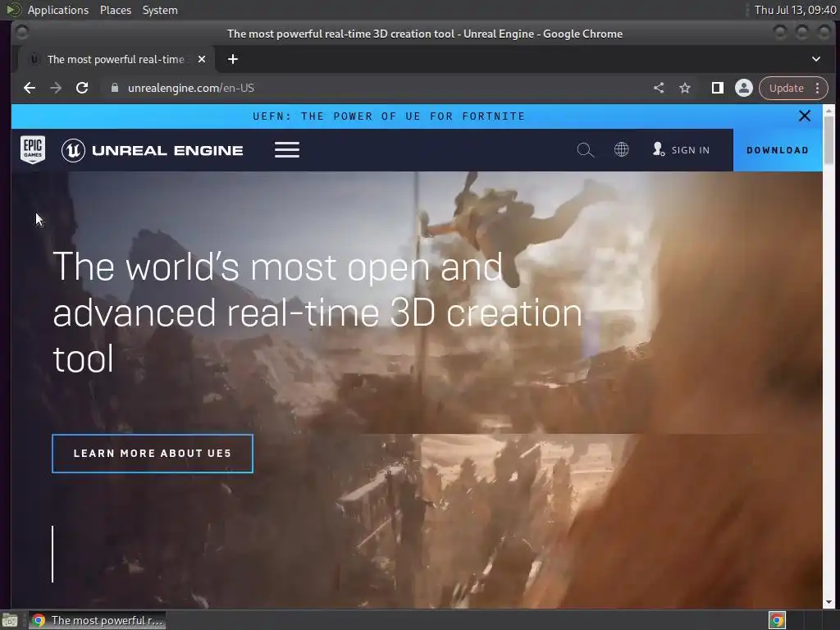Select the Unreal Engine tab
The width and height of the screenshot is (840, 630).
point(116,59)
